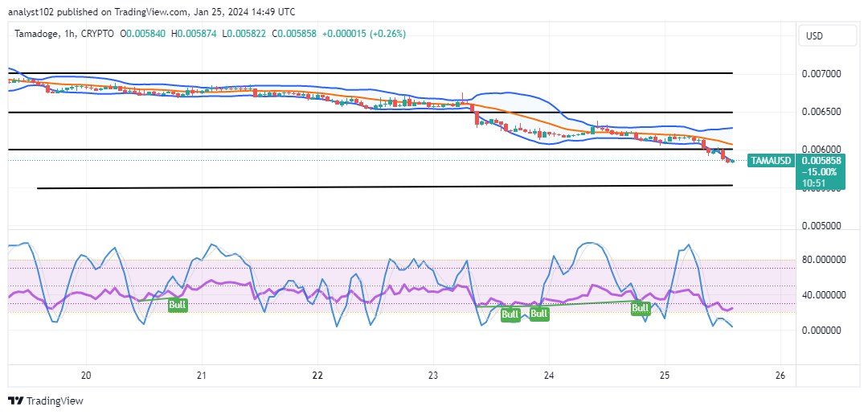Select the horizontal line at the 0.006500 level
The height and width of the screenshot is (415, 868).
click(371, 113)
